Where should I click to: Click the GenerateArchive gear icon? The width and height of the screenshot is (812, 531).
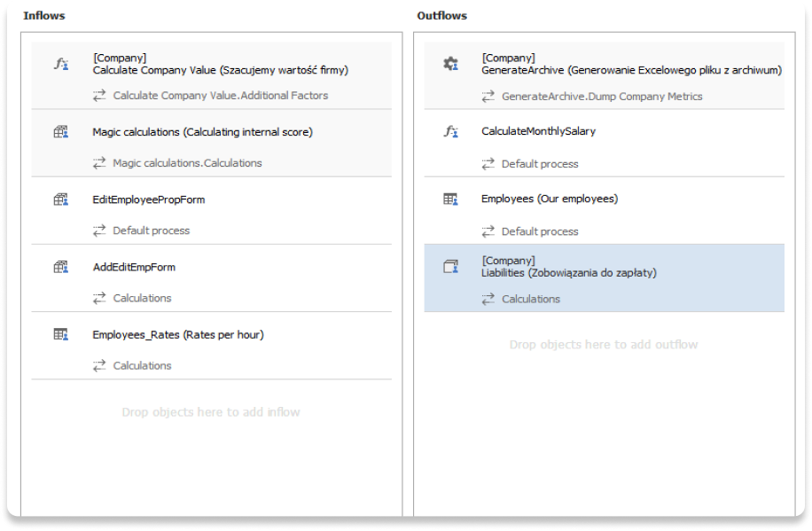click(x=450, y=64)
